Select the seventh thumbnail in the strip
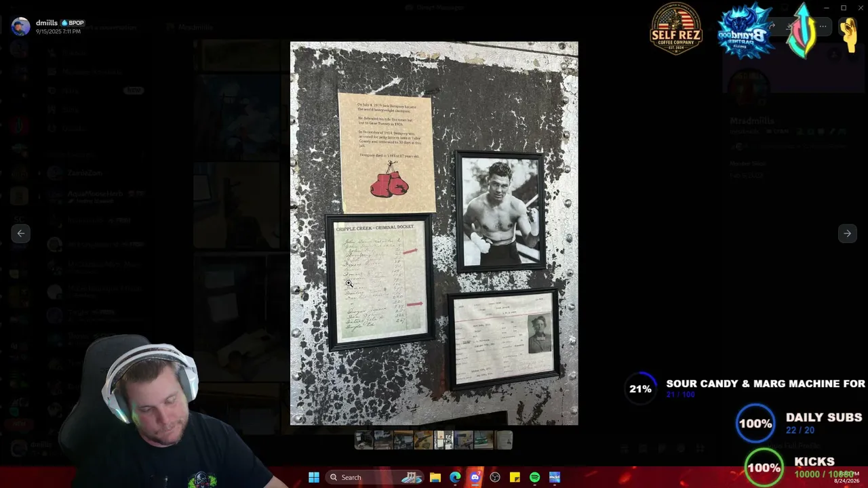868x488 pixels. [484, 441]
